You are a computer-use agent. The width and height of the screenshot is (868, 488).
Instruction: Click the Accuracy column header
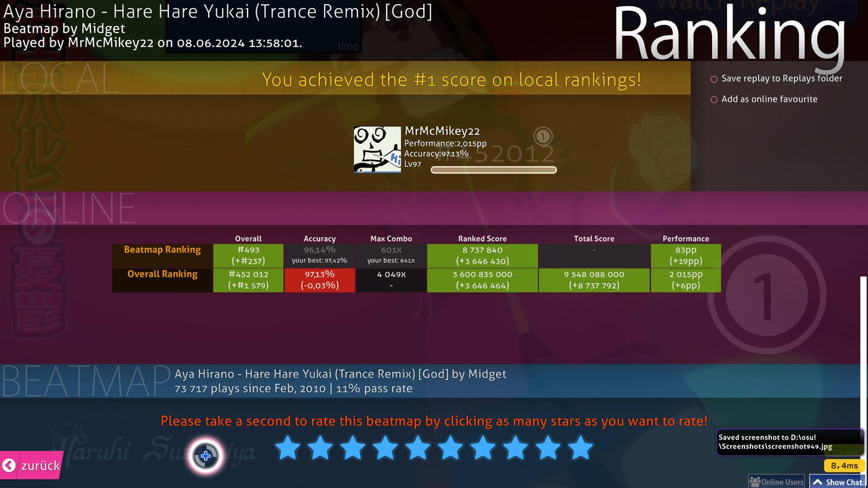pos(319,239)
